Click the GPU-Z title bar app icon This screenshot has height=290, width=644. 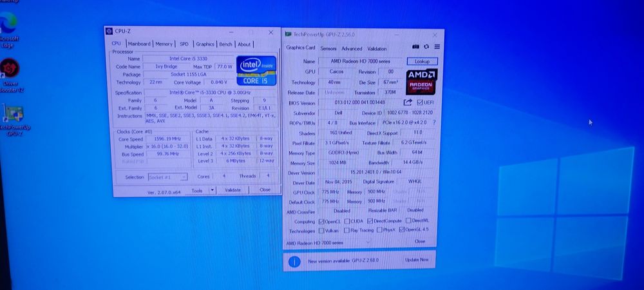point(289,34)
